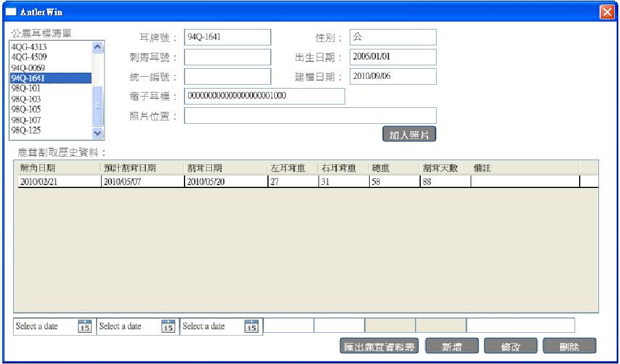The image size is (620, 364).
Task: Open the second date picker calendar icon
Action: (167, 327)
